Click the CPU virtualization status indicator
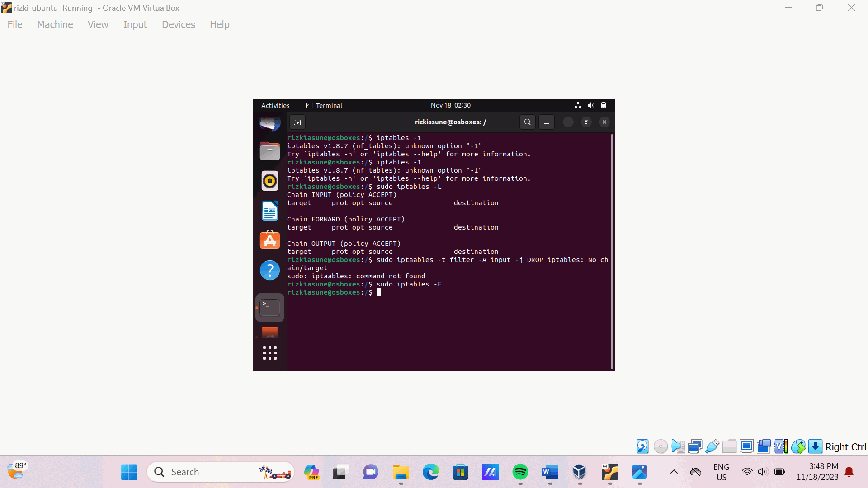The height and width of the screenshot is (488, 868). 781,446
